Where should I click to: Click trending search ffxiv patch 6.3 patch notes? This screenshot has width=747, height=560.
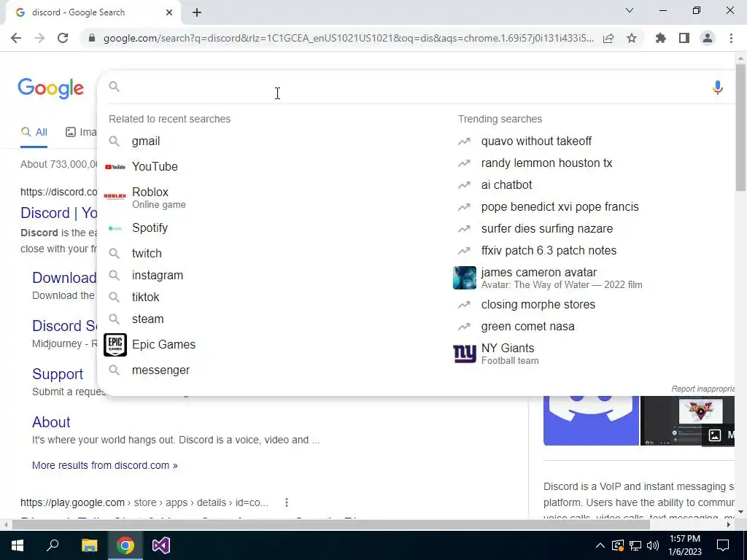pyautogui.click(x=549, y=251)
